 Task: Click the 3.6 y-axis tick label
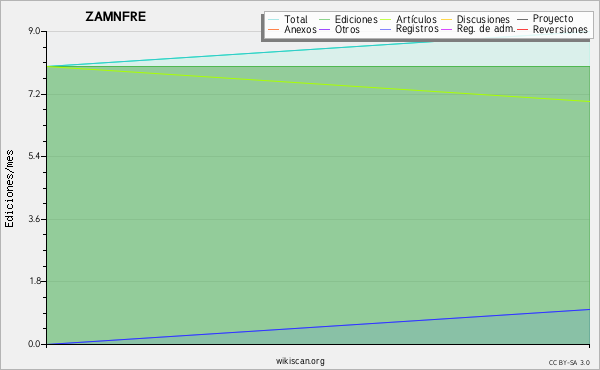(34, 219)
